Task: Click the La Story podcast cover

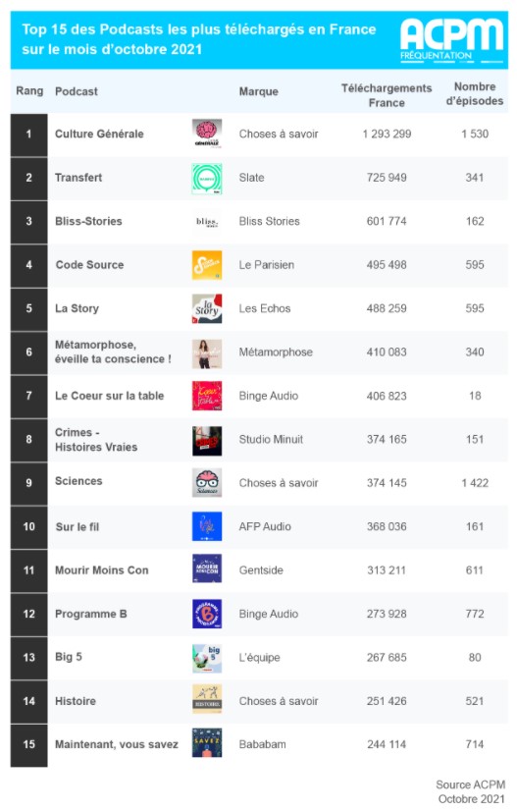Action: tap(207, 308)
